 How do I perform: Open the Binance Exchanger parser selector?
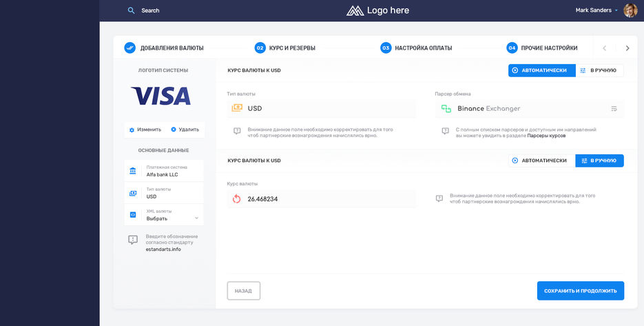pyautogui.click(x=529, y=108)
